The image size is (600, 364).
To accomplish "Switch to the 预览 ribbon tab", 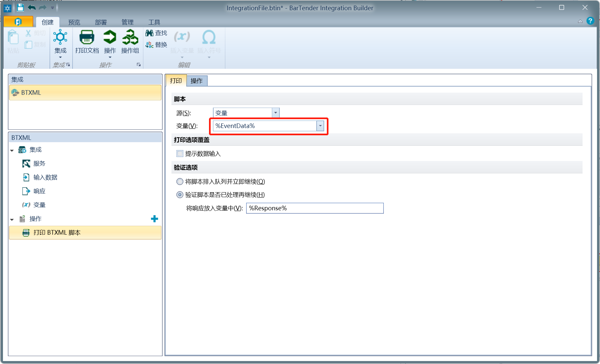I will click(x=74, y=22).
